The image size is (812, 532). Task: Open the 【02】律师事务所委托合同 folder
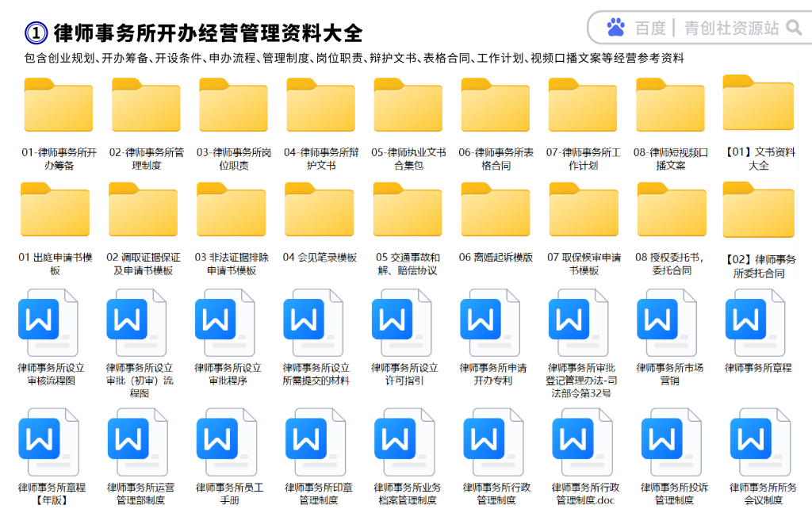(x=758, y=214)
